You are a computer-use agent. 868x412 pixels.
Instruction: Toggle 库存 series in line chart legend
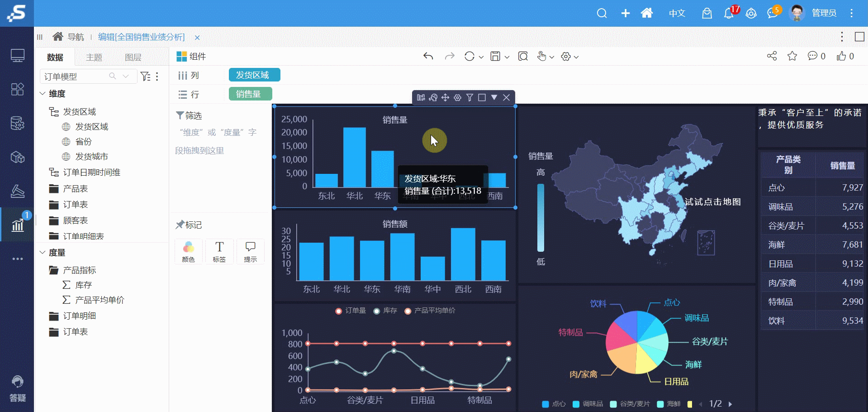385,311
